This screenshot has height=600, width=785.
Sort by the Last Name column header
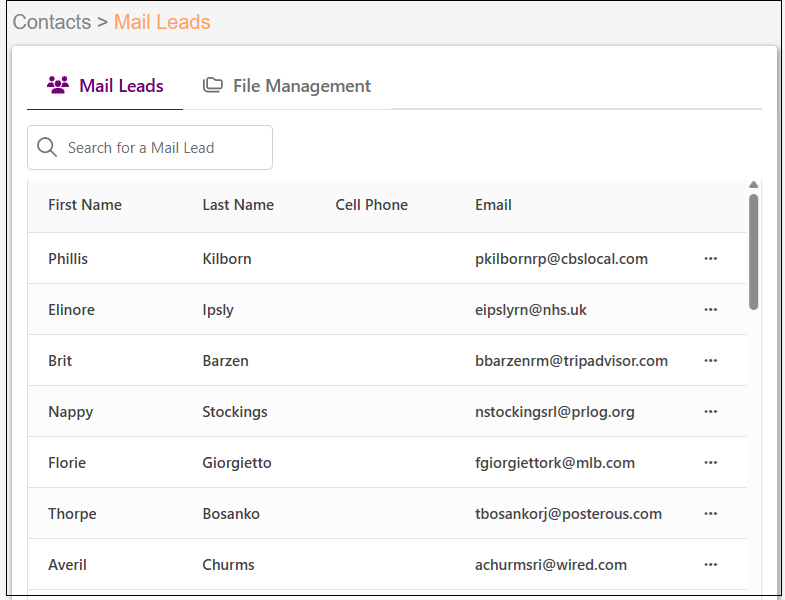[238, 205]
